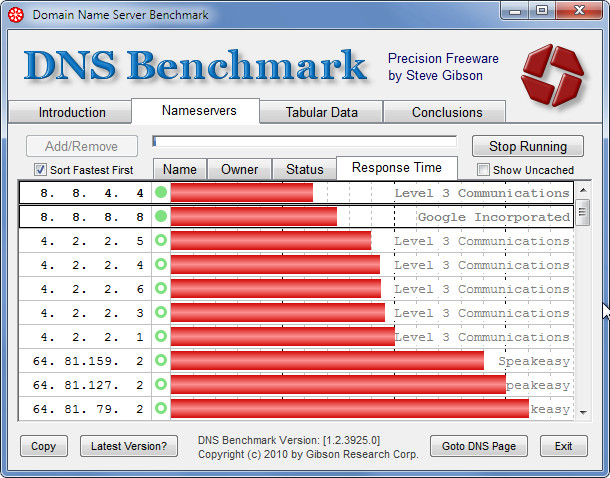Enable the Show Uncached checkbox
Image resolution: width=610 pixels, height=478 pixels.
click(483, 170)
